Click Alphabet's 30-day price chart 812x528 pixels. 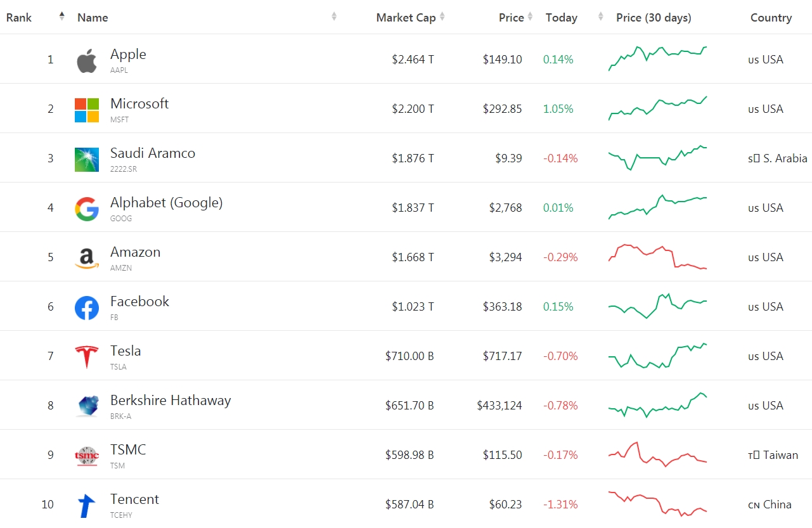tap(657, 207)
